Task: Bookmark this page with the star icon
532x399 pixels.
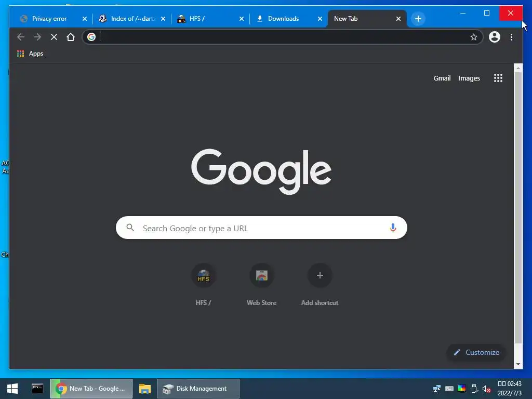Action: pyautogui.click(x=474, y=37)
